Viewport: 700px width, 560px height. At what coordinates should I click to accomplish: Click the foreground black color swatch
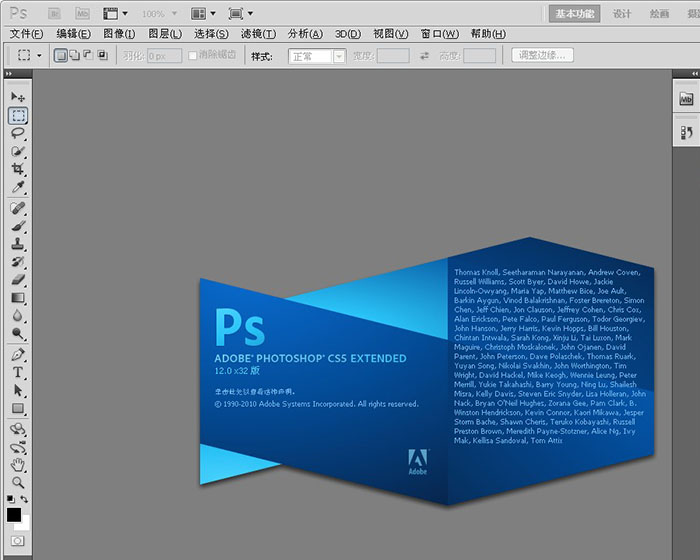click(13, 514)
